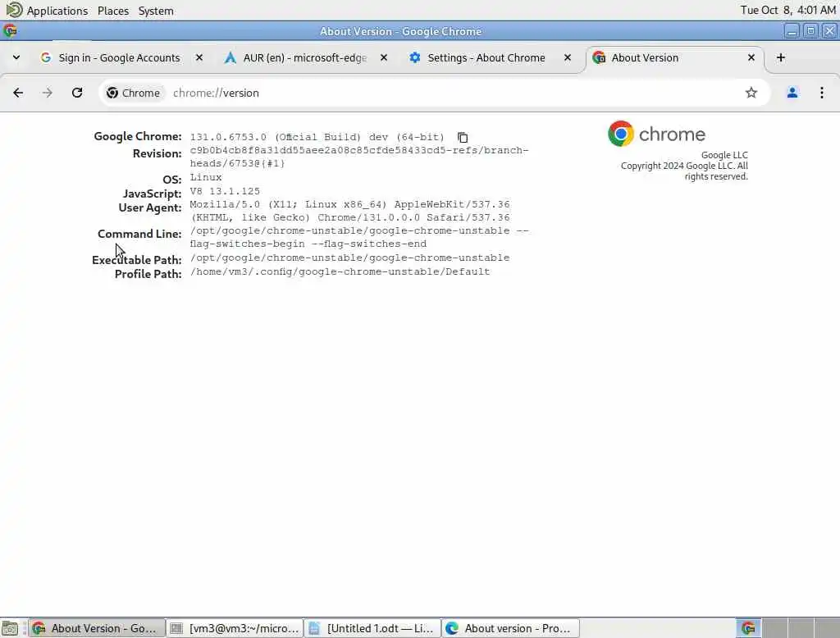
Task: Switch to the vm3 terminal taskbar window
Action: (235, 628)
